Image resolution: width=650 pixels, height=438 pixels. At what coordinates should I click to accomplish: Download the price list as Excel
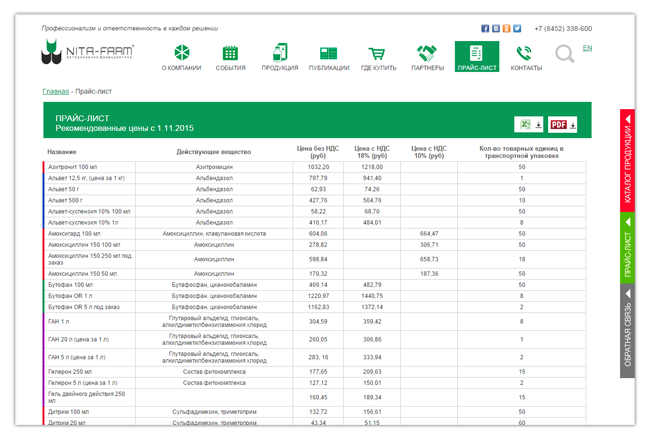(x=529, y=124)
